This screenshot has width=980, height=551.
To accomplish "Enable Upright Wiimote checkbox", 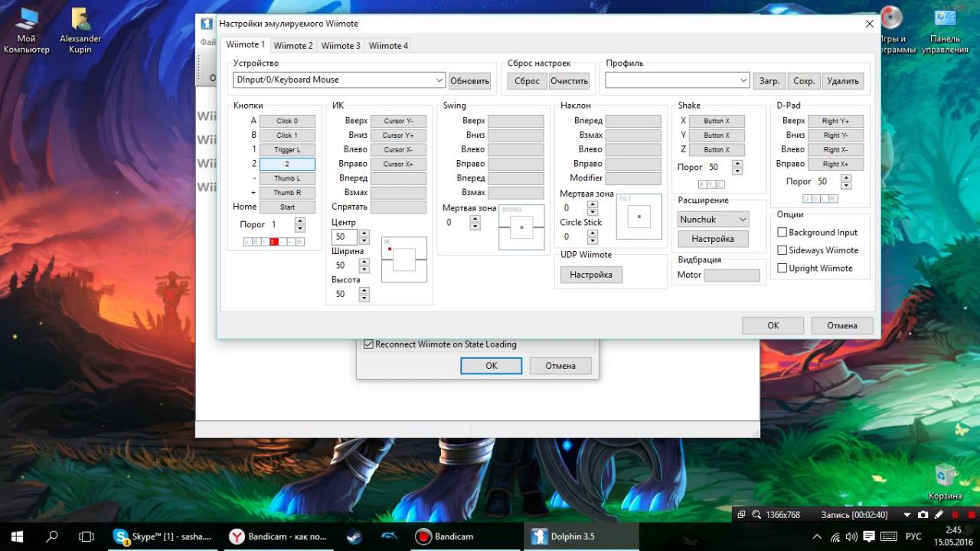I will coord(782,269).
